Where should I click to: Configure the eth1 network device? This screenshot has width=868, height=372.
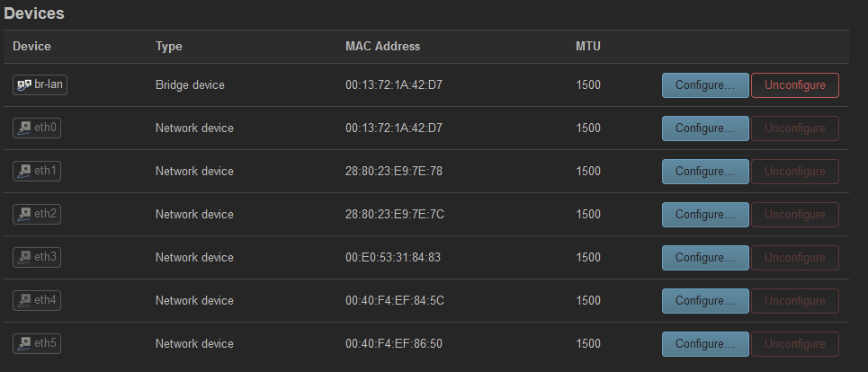(705, 172)
